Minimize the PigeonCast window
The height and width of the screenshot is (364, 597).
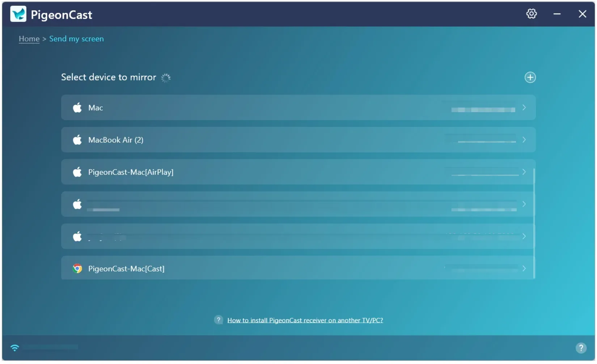557,14
